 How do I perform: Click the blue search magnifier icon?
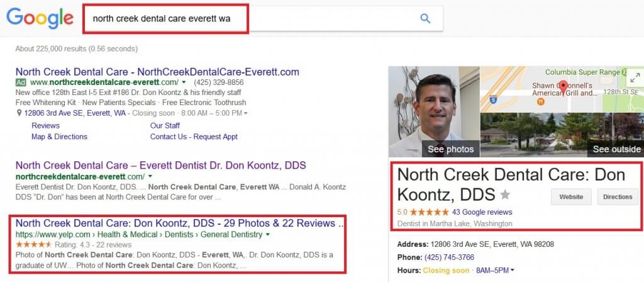coord(425,18)
